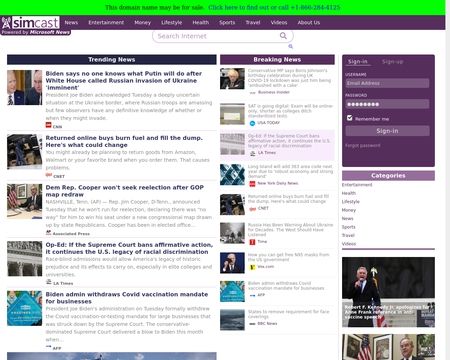Click the small magnifier icon below search box
Viewport: 450px width, 360px height.
(x=290, y=46)
